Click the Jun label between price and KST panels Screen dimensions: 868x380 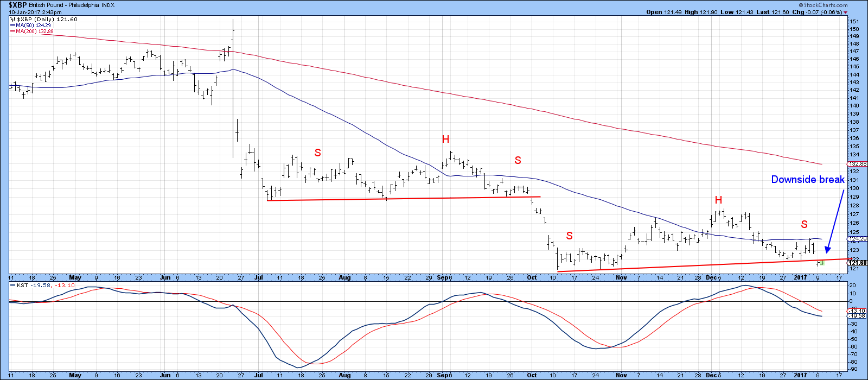coord(165,277)
